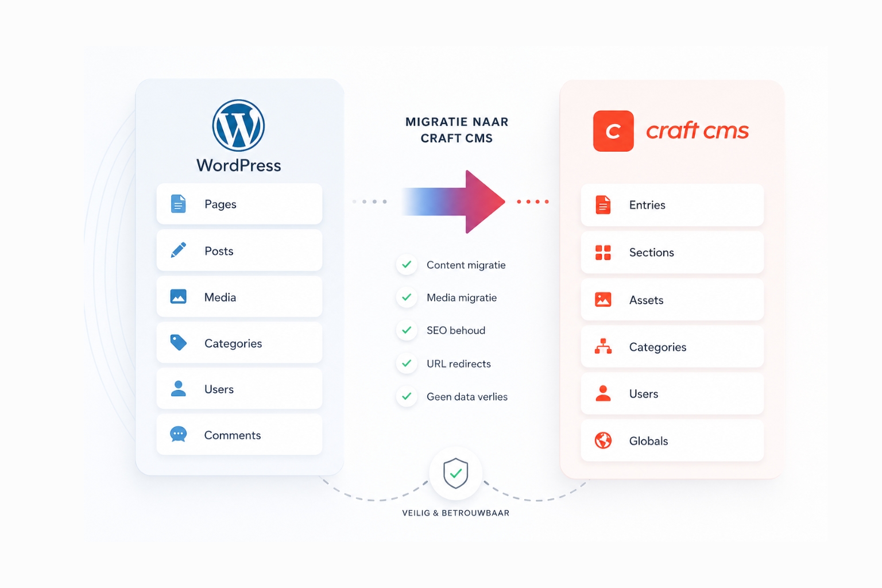The height and width of the screenshot is (588, 882).
Task: Click the Globals globe icon
Action: pyautogui.click(x=603, y=440)
